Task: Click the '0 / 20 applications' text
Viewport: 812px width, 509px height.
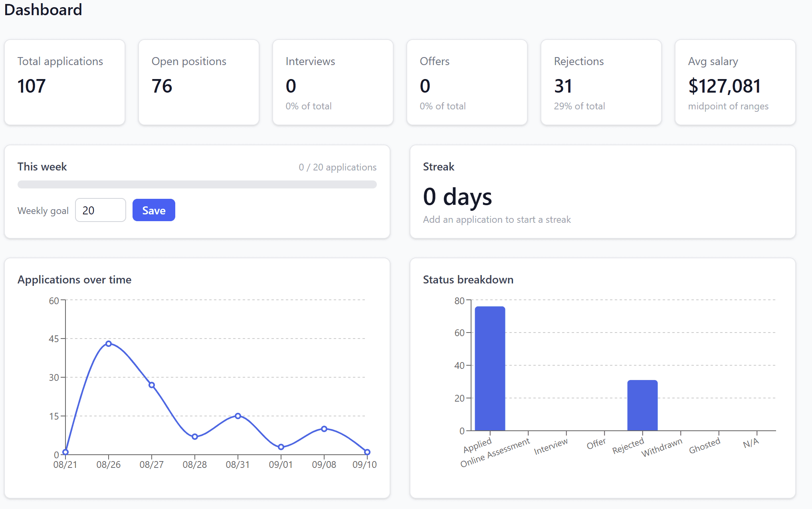Action: click(x=337, y=167)
